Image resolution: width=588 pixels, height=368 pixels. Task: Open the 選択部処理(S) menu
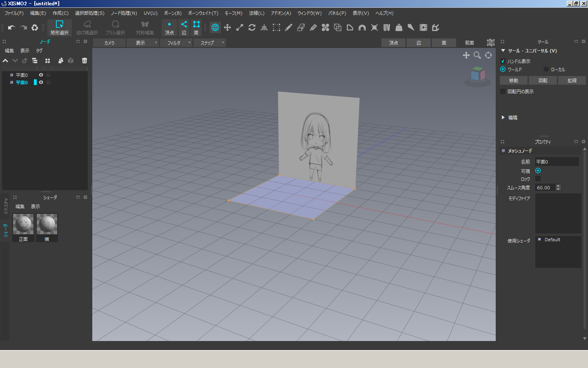(90, 13)
